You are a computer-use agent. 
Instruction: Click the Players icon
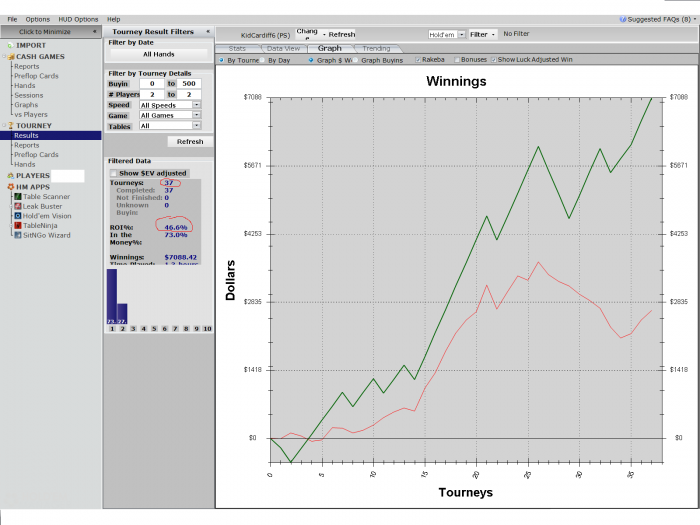(11, 176)
